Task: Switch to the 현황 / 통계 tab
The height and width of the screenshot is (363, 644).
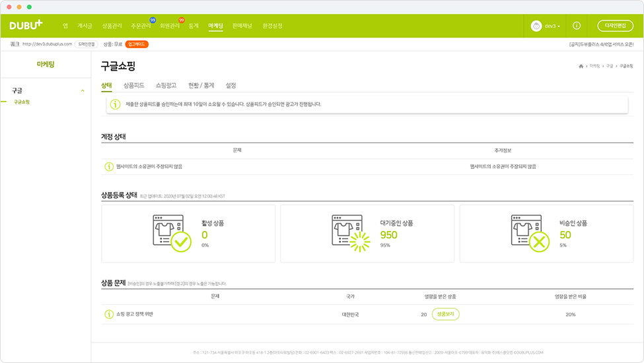Action: [201, 85]
